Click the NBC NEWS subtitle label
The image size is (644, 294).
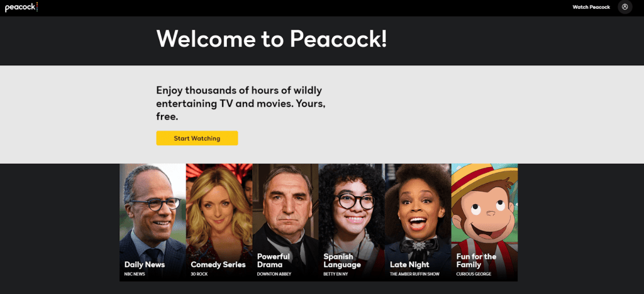click(x=135, y=275)
